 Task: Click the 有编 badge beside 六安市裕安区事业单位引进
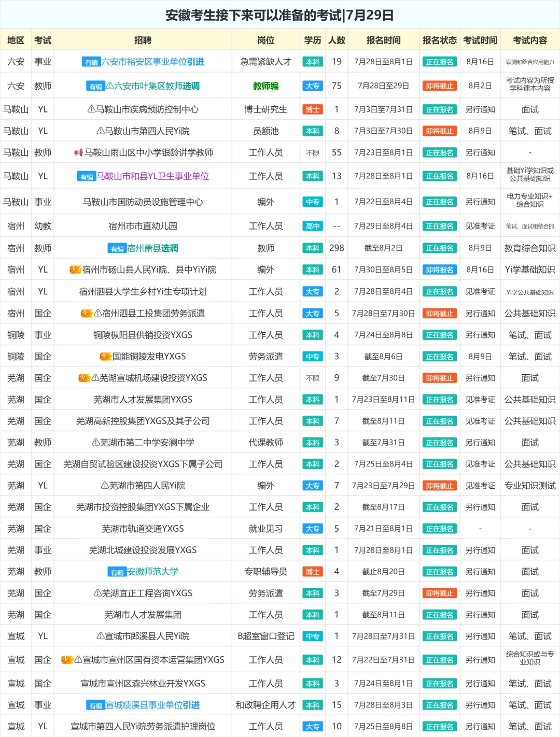(91, 62)
